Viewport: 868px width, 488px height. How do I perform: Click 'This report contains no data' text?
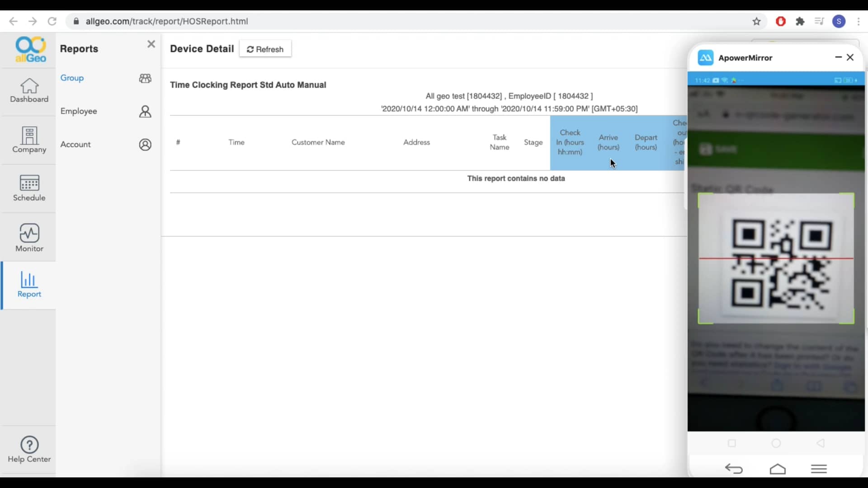click(516, 178)
